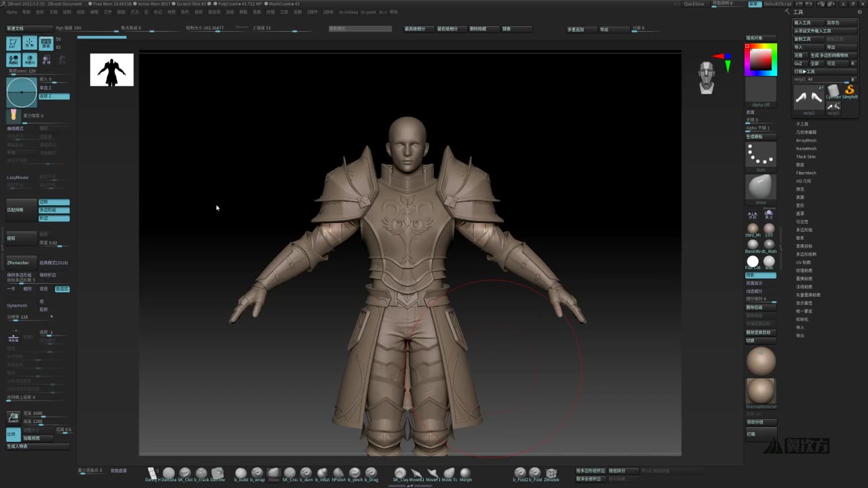Viewport: 868px width, 488px height.
Task: Click the 载入工具 button
Action: [x=808, y=22]
